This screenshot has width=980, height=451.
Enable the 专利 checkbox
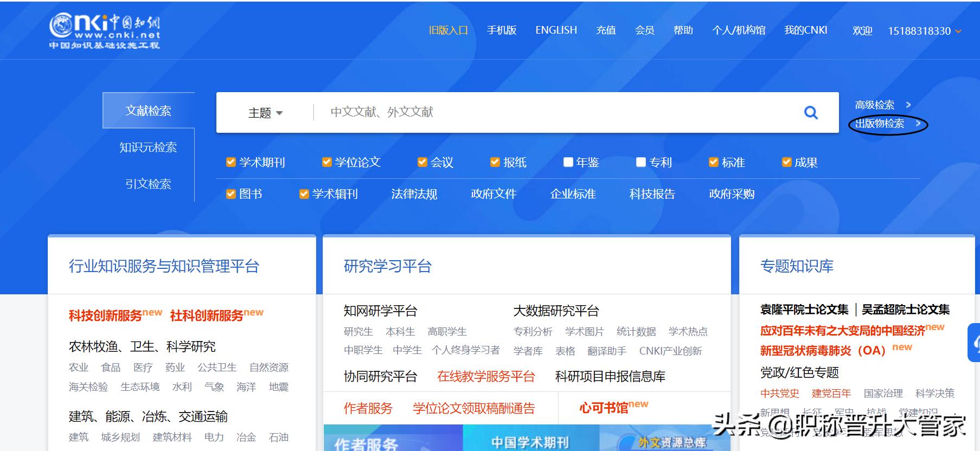(x=641, y=162)
